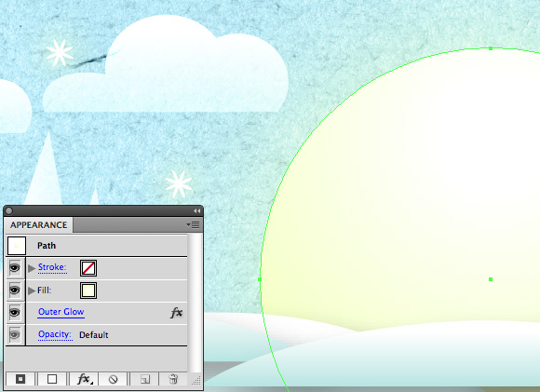Click the fx icon beside Outer Glow
540x392 pixels.
[x=176, y=313]
